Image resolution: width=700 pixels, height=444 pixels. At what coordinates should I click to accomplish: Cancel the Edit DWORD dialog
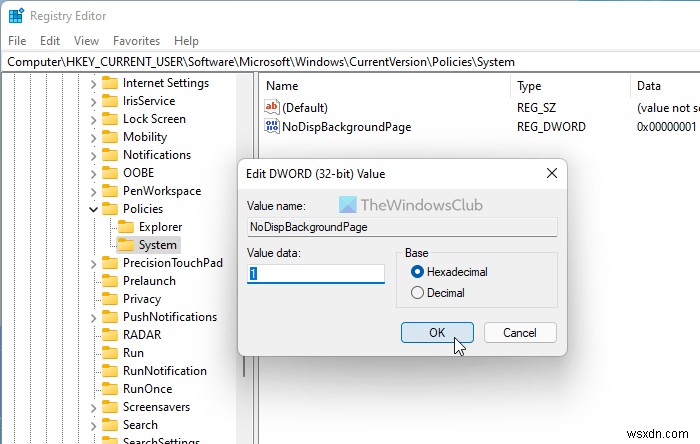520,332
